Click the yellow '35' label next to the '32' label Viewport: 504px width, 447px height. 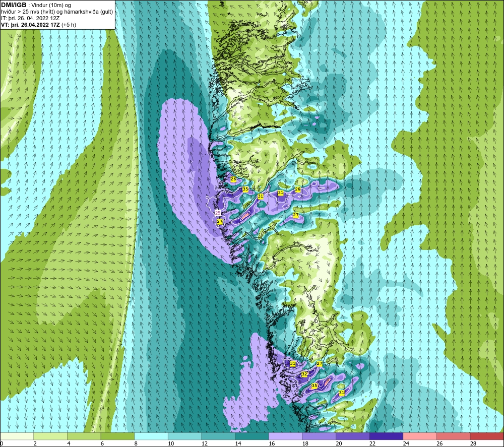pyautogui.click(x=314, y=386)
